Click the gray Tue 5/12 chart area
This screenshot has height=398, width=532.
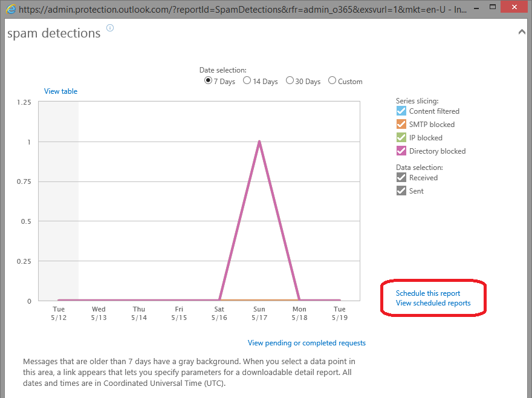point(59,201)
